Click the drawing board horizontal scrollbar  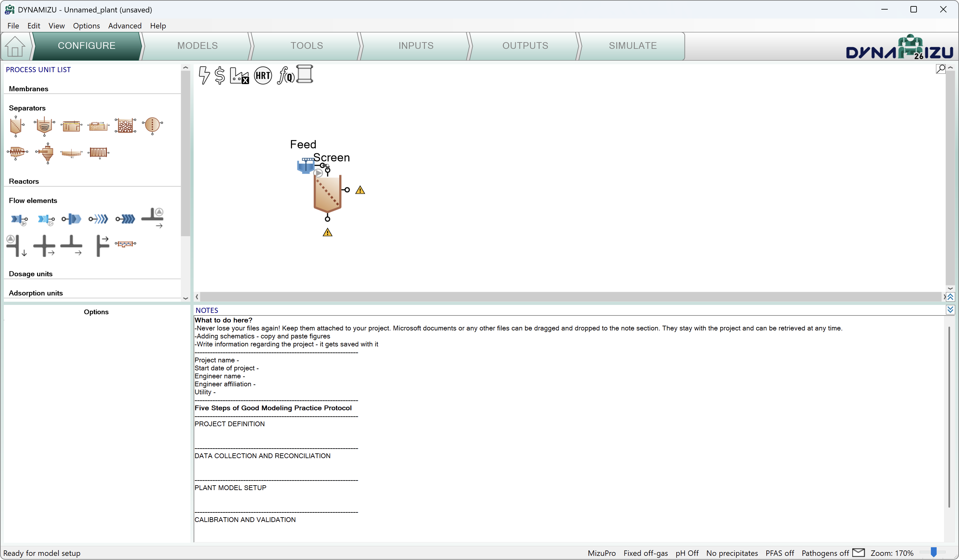[569, 296]
